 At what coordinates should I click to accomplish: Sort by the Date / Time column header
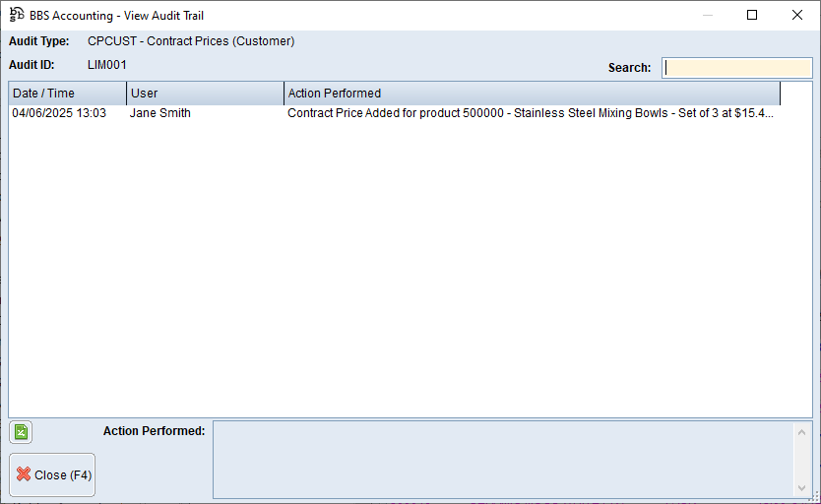tap(67, 94)
